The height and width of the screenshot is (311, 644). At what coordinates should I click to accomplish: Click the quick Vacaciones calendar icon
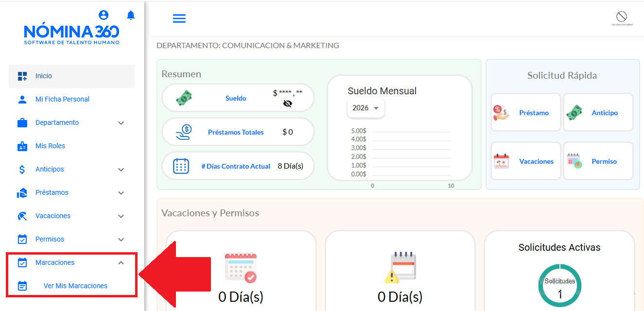point(501,161)
